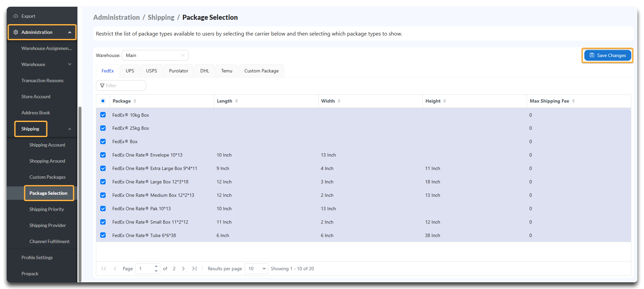The width and height of the screenshot is (644, 289).
Task: Click the sidebar vertical scrollbar
Action: pyautogui.click(x=80, y=194)
